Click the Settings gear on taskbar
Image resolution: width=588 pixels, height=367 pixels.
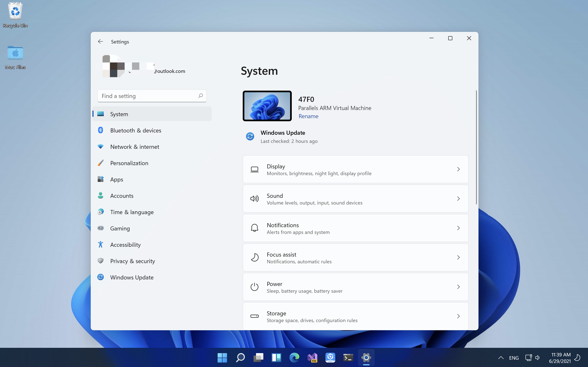point(366,358)
